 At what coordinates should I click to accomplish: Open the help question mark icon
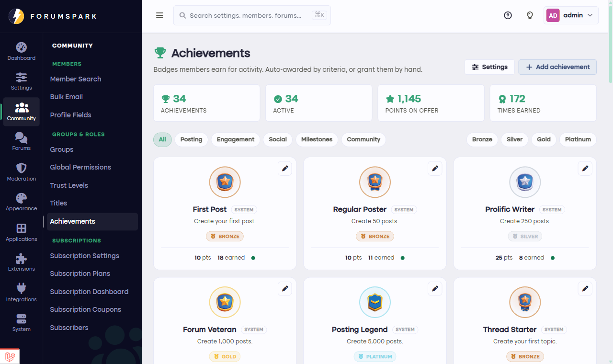[508, 15]
